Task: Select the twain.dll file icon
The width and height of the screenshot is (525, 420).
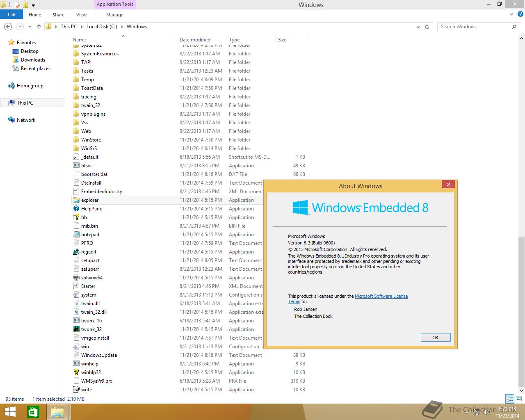Action: coord(76,304)
